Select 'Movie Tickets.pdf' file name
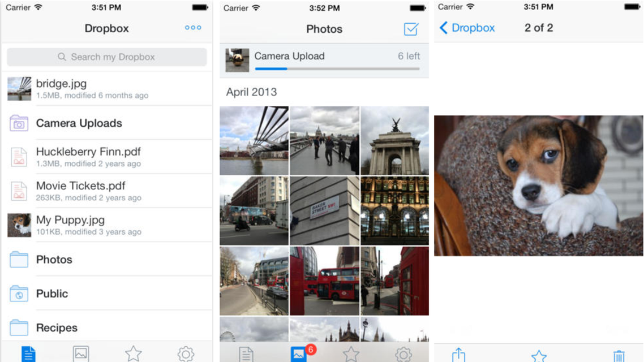 tap(80, 186)
